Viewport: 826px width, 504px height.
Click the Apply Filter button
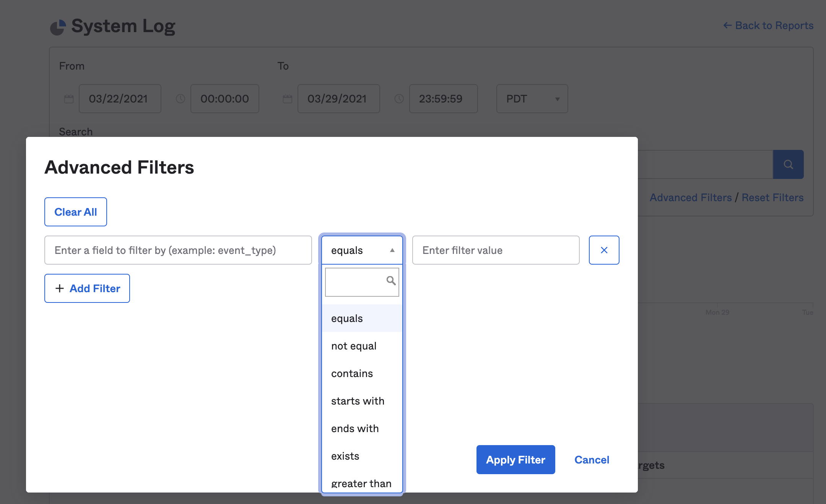coord(515,460)
